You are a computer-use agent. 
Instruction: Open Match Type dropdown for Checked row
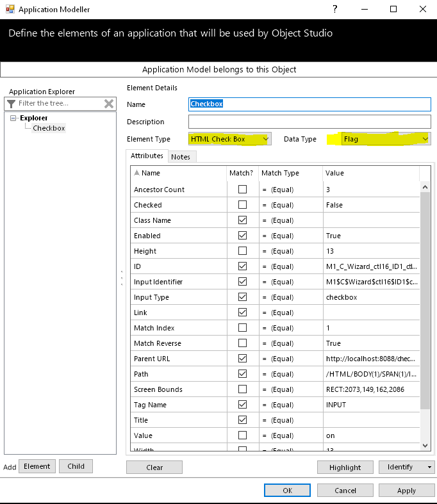[291, 205]
